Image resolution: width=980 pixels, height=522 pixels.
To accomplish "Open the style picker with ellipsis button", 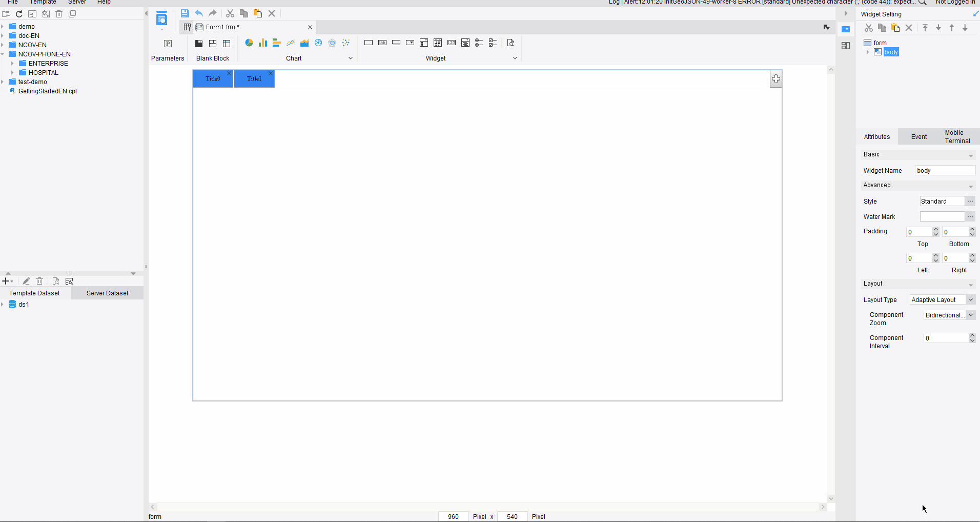I will pyautogui.click(x=971, y=201).
